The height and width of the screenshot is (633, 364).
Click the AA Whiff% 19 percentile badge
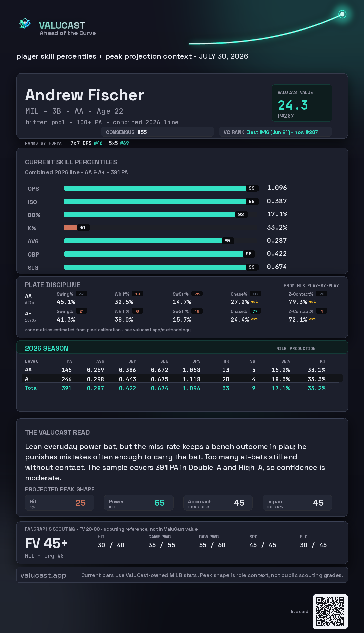pos(138,294)
